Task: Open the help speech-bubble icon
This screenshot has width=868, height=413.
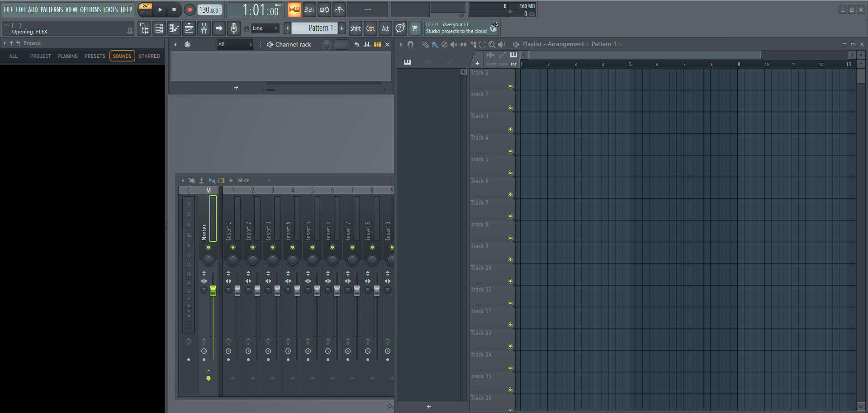Action: tap(400, 28)
